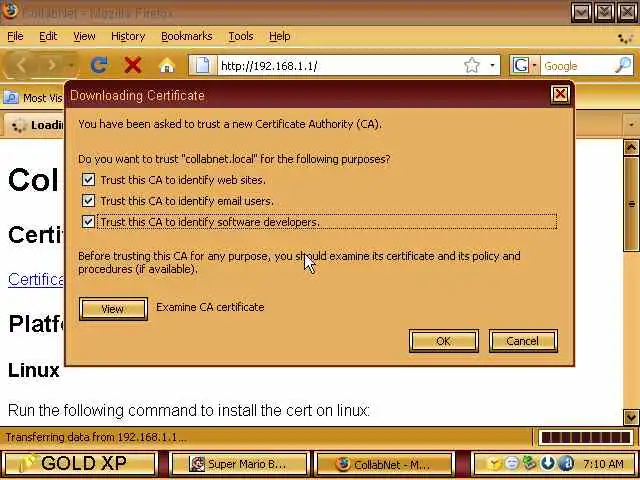Click View to examine the CA certificate
This screenshot has height=480, width=640.
point(113,309)
